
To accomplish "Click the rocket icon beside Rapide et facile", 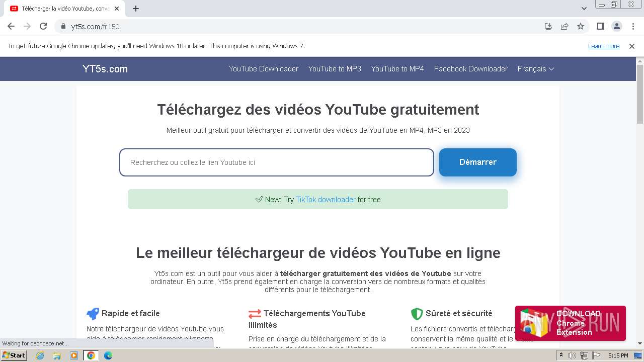I will point(93,314).
